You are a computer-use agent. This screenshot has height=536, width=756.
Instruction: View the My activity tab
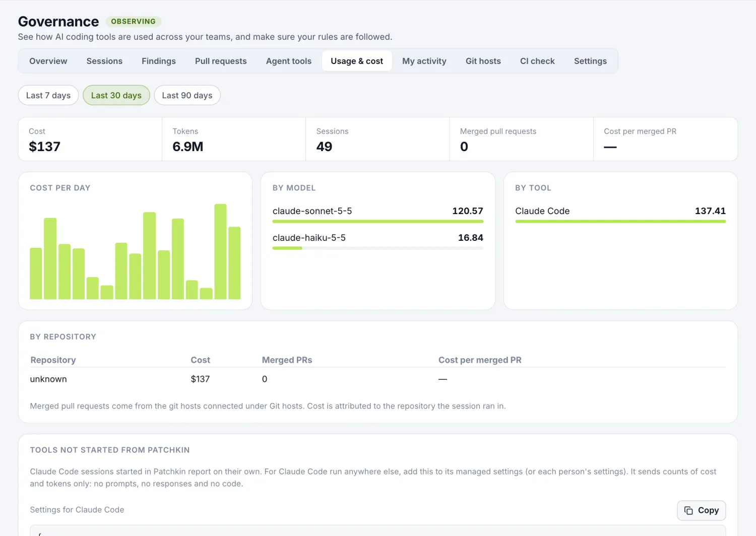click(424, 61)
